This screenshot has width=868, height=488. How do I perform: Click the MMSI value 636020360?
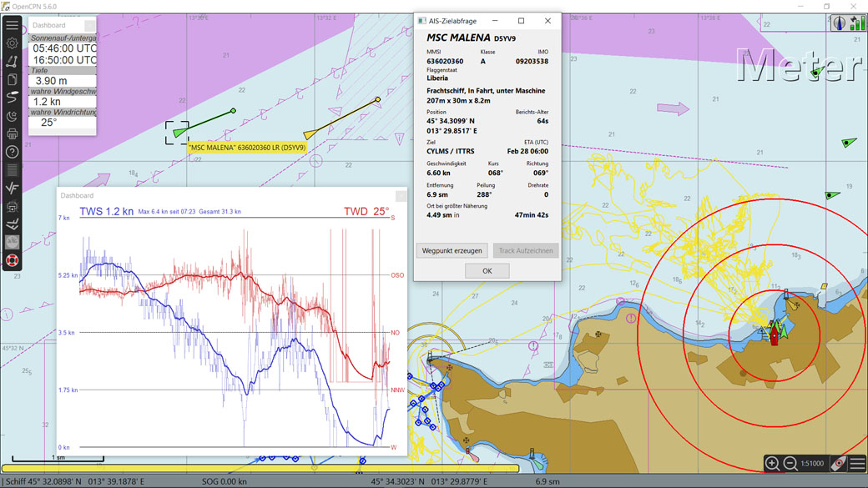[x=445, y=62]
